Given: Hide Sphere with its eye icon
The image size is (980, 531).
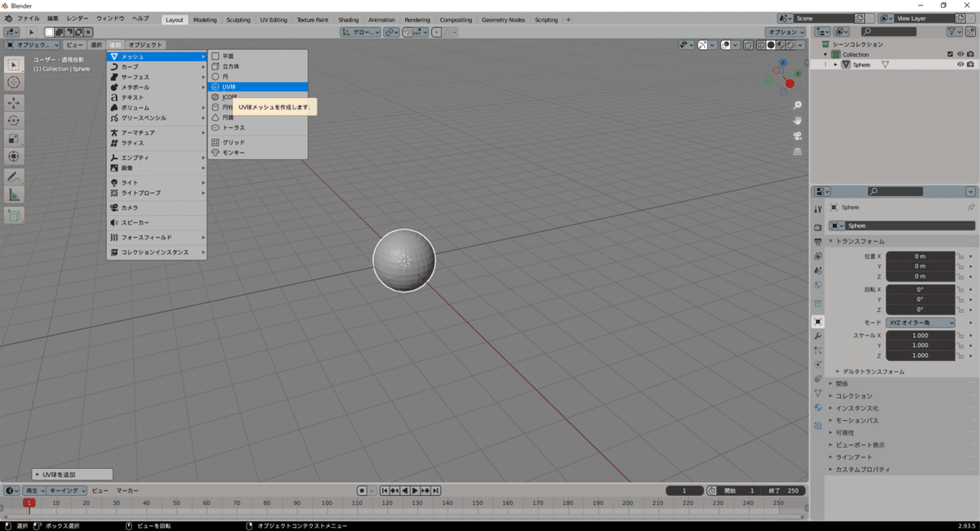Looking at the screenshot, I should [x=960, y=65].
